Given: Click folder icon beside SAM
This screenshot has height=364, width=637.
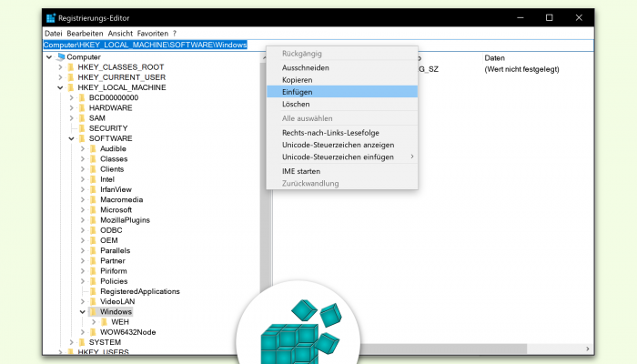Looking at the screenshot, I should click(83, 117).
